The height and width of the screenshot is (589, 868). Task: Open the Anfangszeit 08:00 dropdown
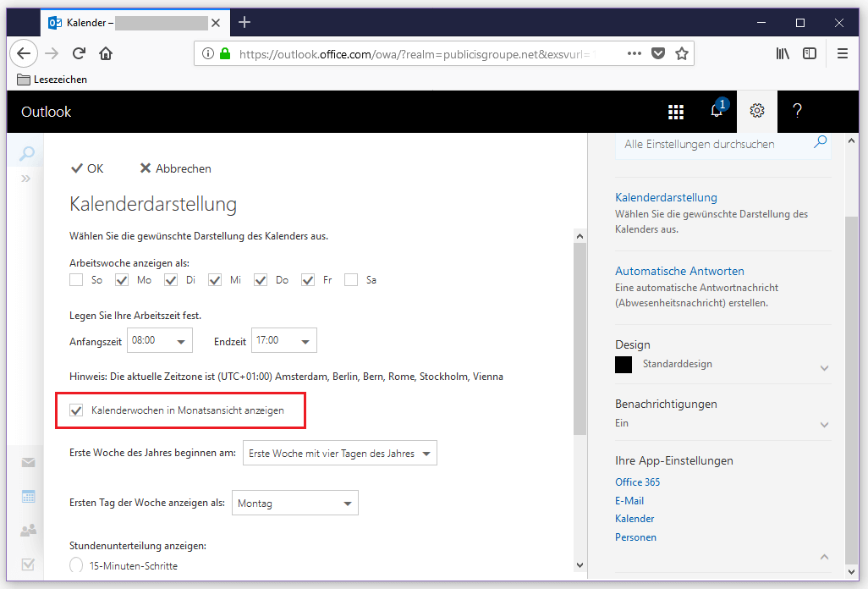[x=160, y=341]
